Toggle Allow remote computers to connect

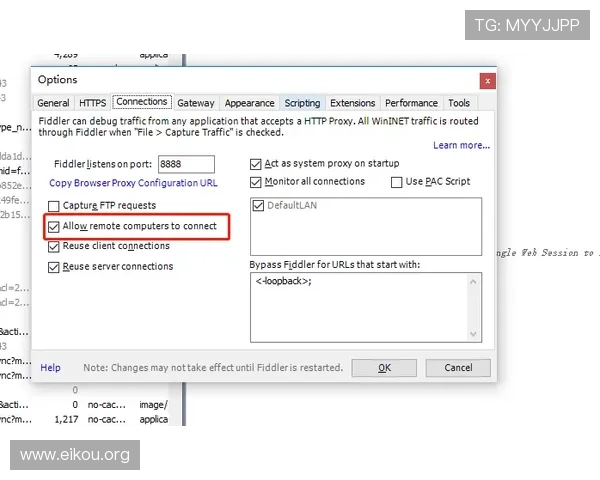tap(54, 227)
